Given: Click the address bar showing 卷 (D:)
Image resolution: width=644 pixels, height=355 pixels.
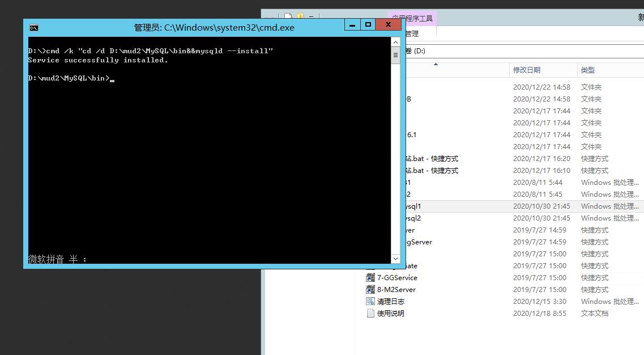Looking at the screenshot, I should click(x=510, y=51).
